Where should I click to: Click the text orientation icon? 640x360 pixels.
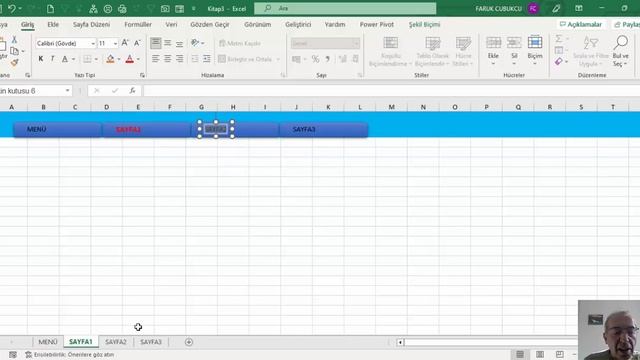click(x=195, y=42)
